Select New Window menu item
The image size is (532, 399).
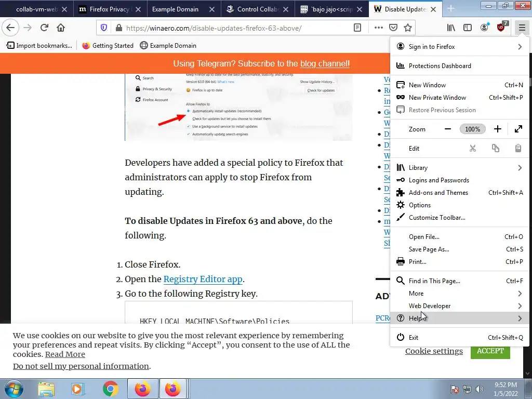[x=460, y=85]
